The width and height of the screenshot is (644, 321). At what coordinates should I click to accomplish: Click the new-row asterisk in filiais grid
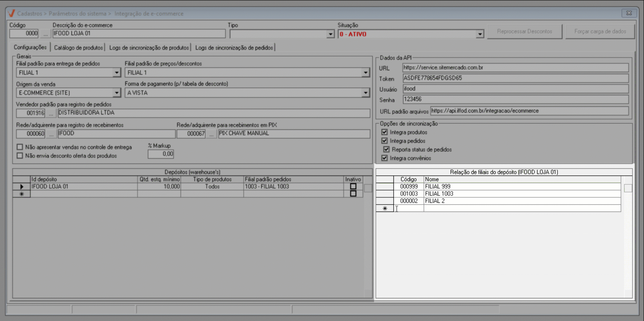point(385,208)
